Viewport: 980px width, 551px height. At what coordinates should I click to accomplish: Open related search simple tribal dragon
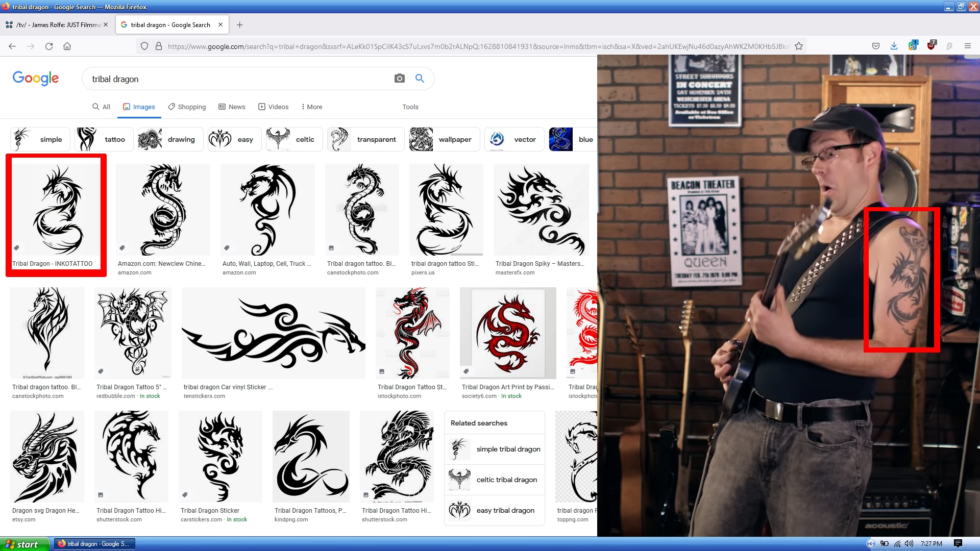click(495, 449)
